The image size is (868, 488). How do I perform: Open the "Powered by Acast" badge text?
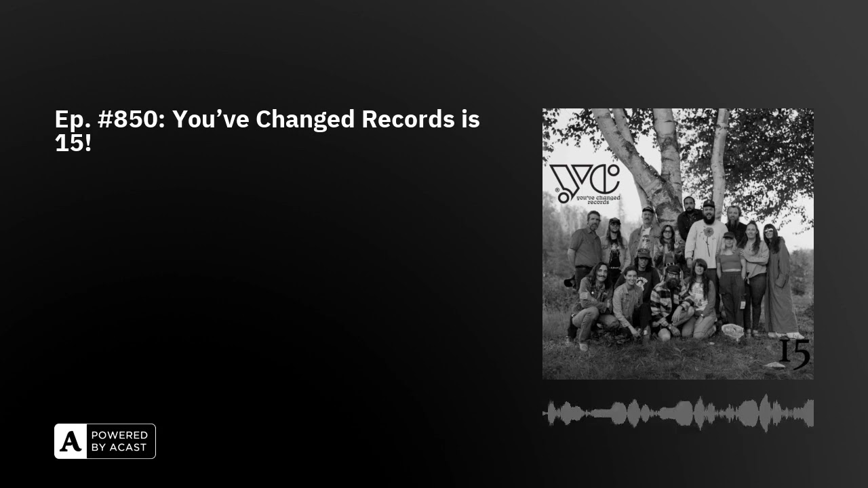click(x=119, y=441)
